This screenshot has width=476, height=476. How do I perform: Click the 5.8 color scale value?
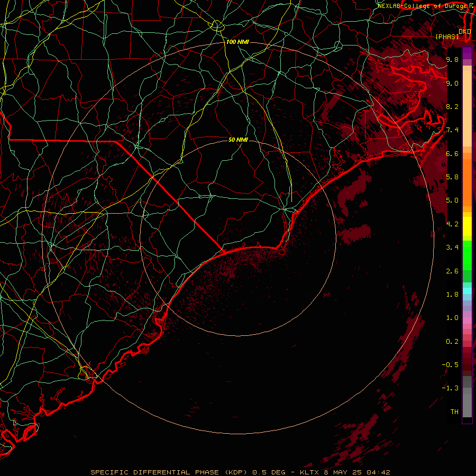452,177
